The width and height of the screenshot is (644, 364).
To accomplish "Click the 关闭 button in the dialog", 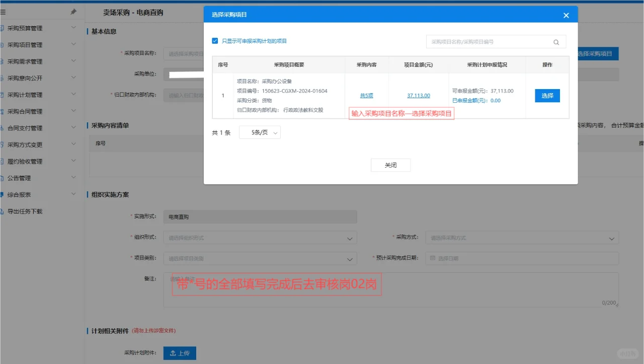I will (x=390, y=165).
